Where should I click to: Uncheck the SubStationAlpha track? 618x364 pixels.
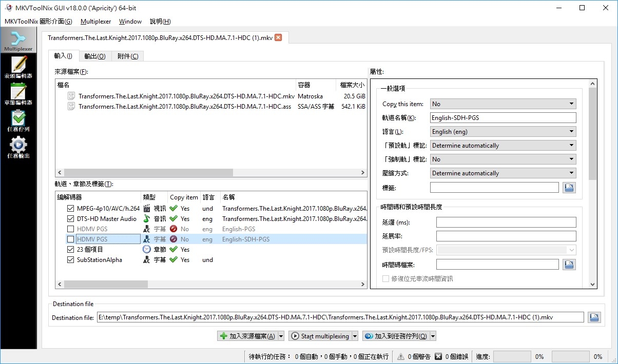(71, 260)
